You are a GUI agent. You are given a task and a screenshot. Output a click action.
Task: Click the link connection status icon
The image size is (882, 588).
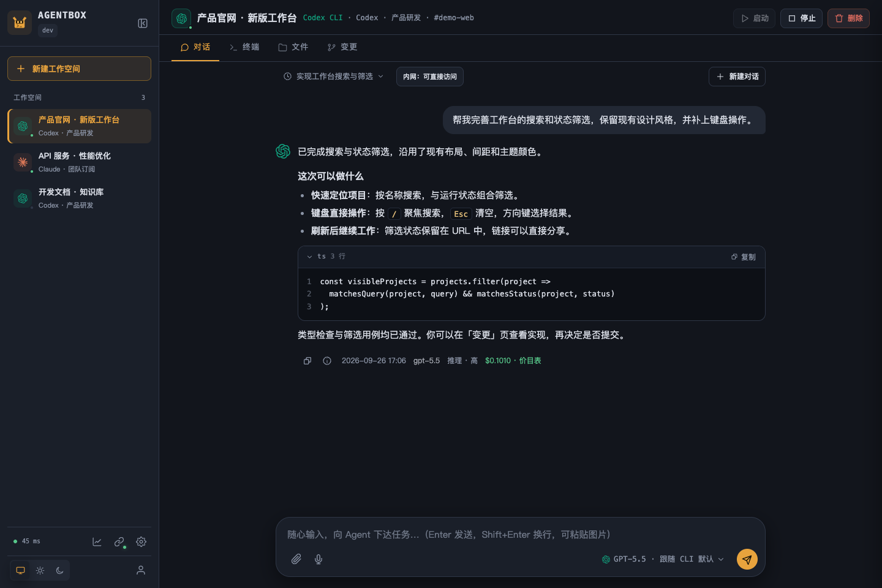pos(119,542)
